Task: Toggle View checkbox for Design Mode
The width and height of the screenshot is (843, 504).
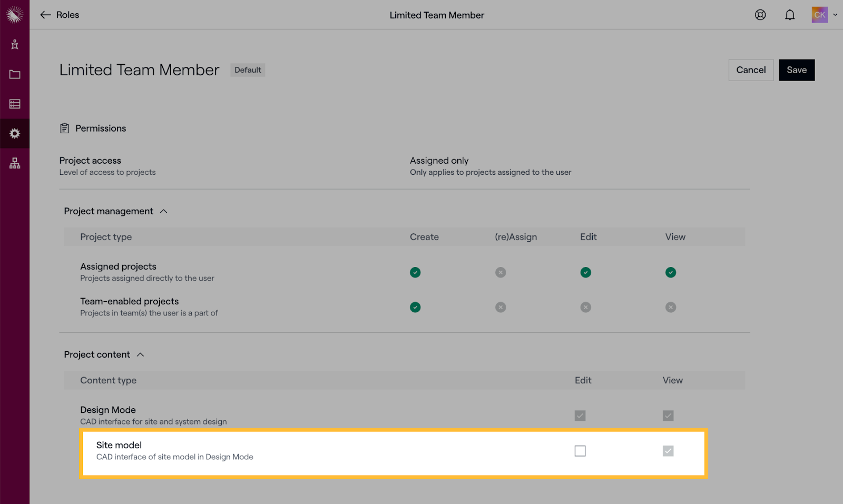Action: point(668,416)
